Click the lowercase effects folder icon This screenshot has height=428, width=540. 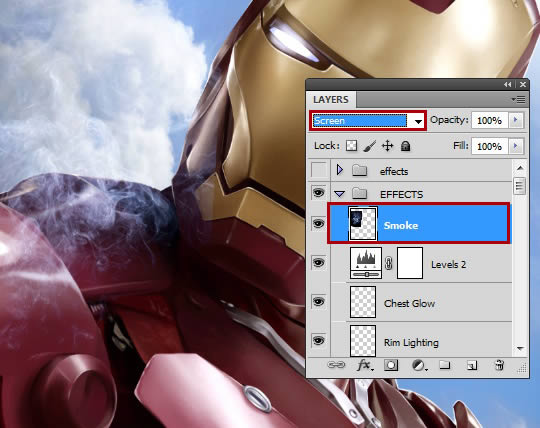pyautogui.click(x=360, y=170)
